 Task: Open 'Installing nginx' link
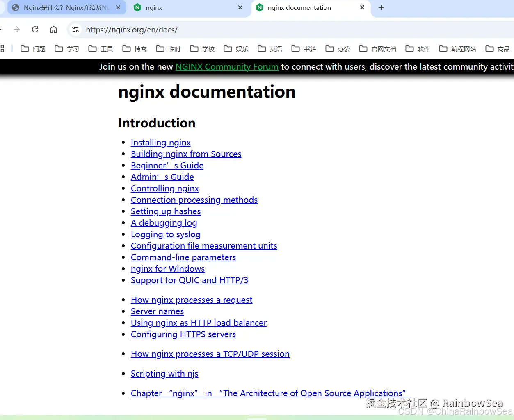161,143
